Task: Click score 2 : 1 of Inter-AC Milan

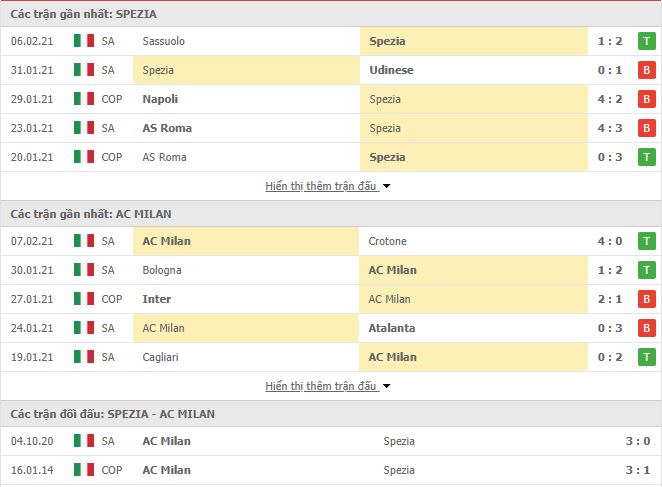Action: click(x=610, y=299)
